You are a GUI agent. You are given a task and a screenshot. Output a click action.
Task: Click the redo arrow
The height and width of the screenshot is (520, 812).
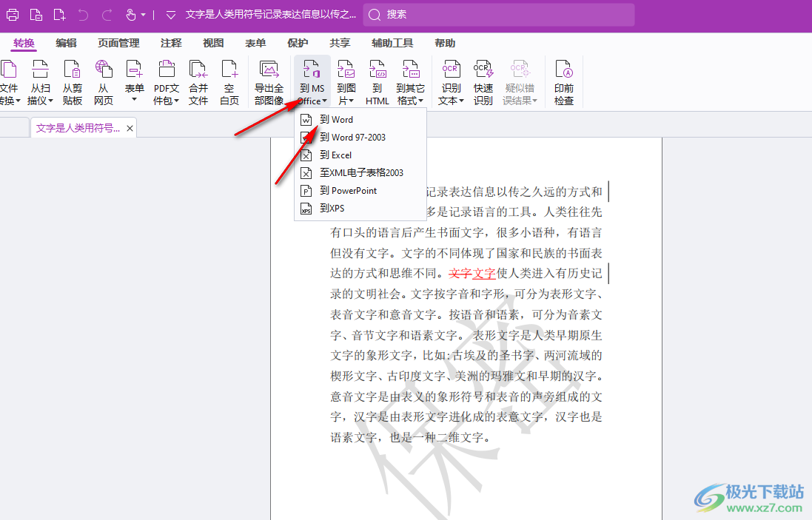(x=107, y=15)
